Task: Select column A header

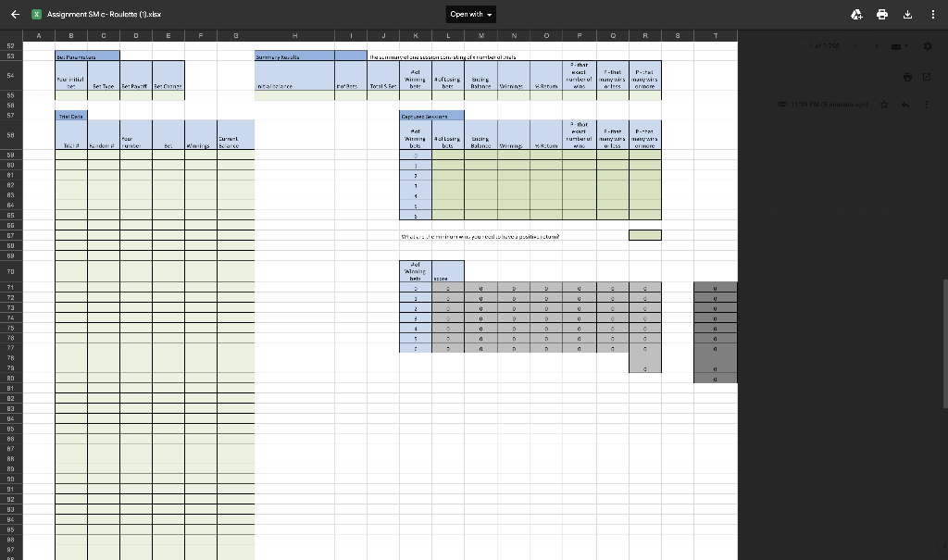Action: pyautogui.click(x=39, y=36)
